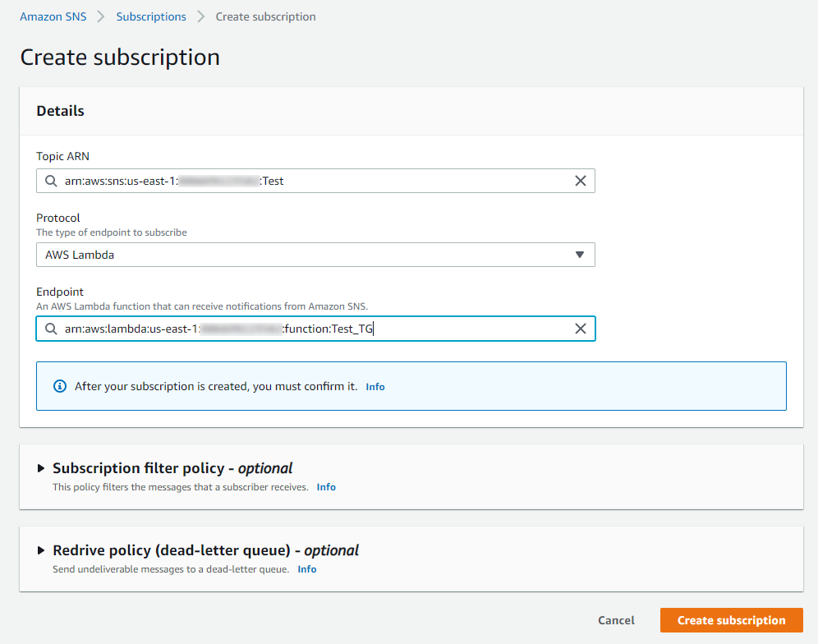This screenshot has height=644, width=818.
Task: Open Info link for subscription filter policy
Action: pos(326,487)
